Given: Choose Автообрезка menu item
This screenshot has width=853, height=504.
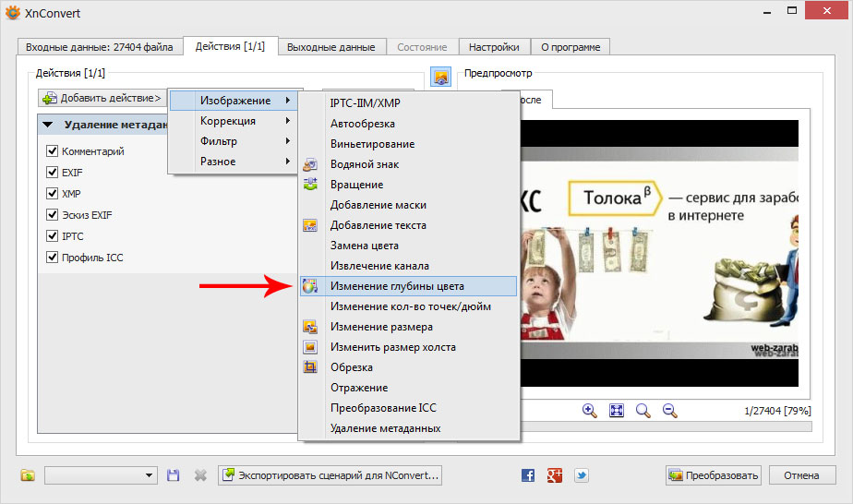Looking at the screenshot, I should [408, 124].
